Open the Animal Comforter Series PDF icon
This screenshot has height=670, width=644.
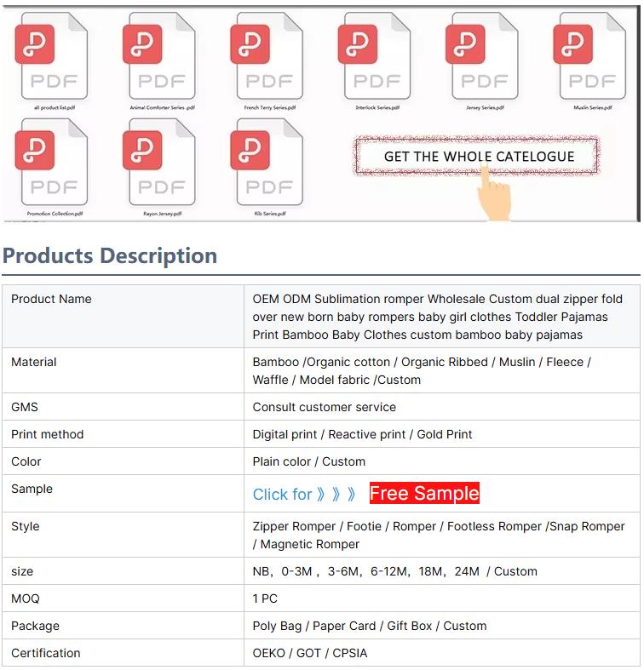click(160, 58)
